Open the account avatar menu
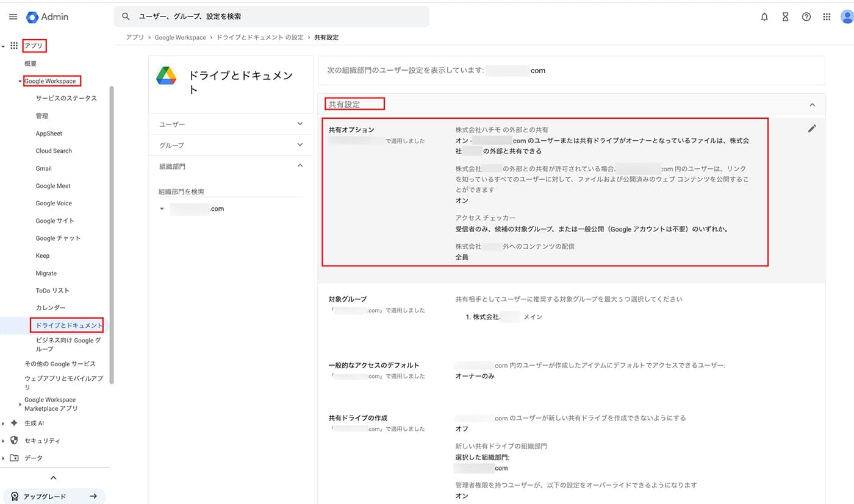Screen dimensions: 854x504 [x=847, y=17]
